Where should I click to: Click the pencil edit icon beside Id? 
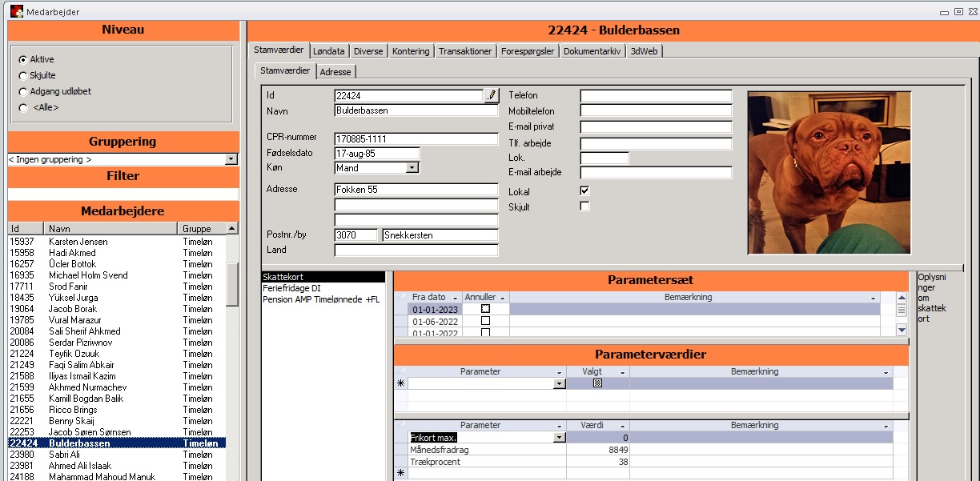point(492,95)
